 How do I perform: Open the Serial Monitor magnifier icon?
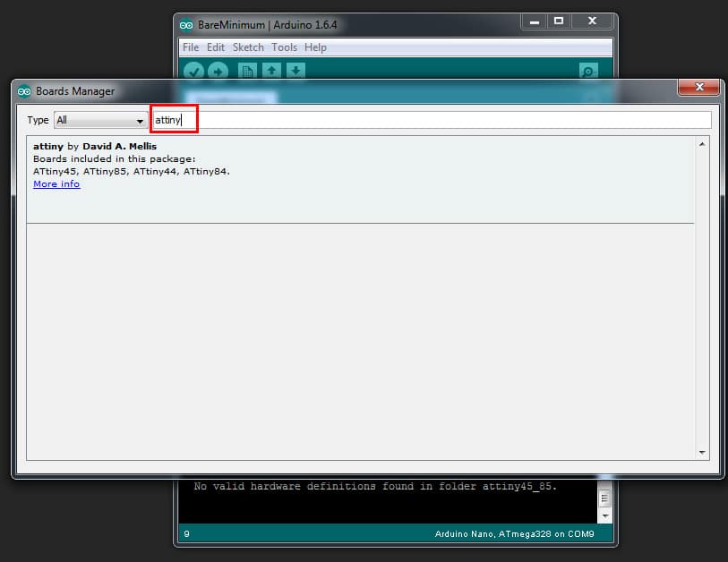(588, 71)
